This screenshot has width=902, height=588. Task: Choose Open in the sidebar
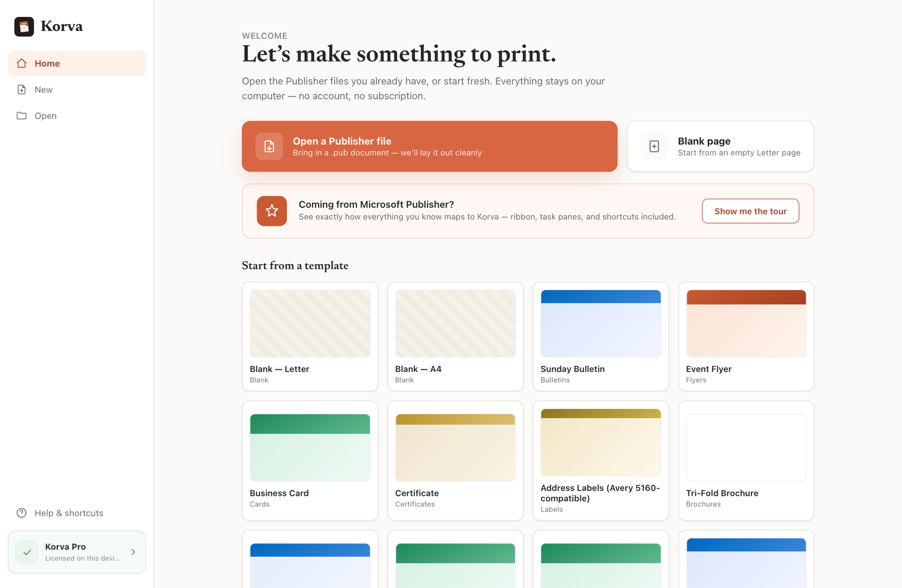click(77, 116)
